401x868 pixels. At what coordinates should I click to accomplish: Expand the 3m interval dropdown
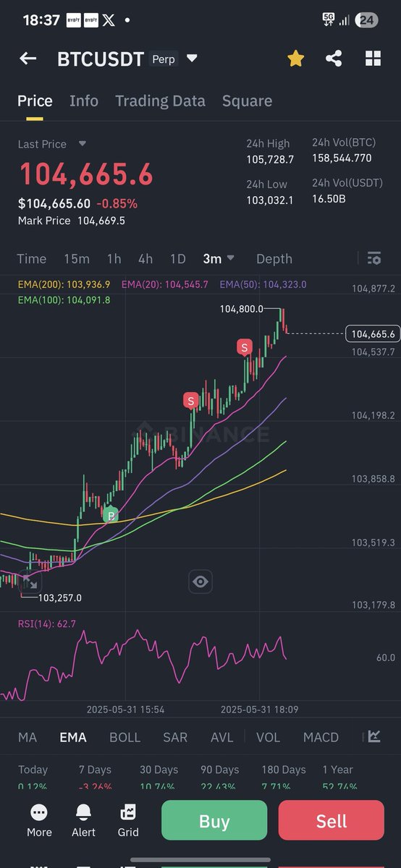(x=219, y=259)
